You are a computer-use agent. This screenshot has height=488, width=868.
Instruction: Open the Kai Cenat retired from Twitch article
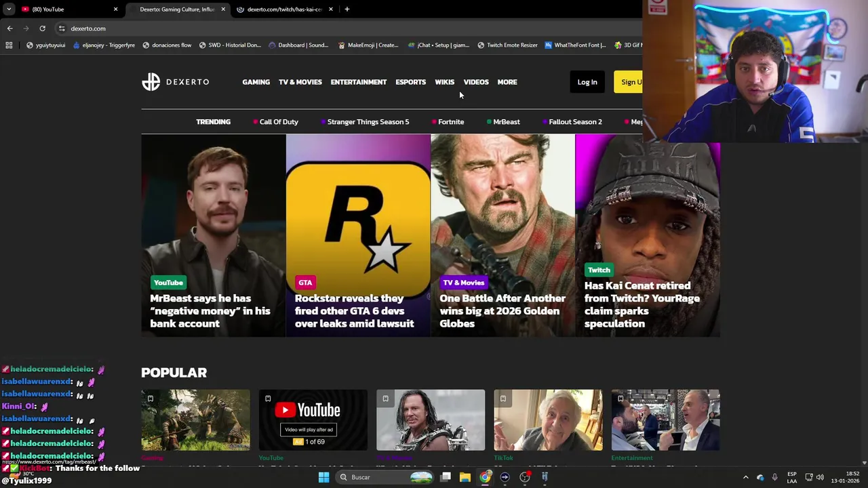642,304
